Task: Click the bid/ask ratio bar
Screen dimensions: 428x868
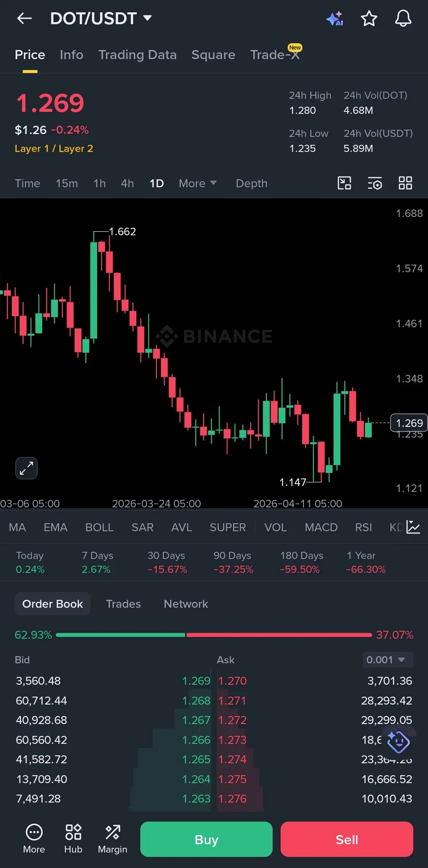Action: (x=214, y=635)
